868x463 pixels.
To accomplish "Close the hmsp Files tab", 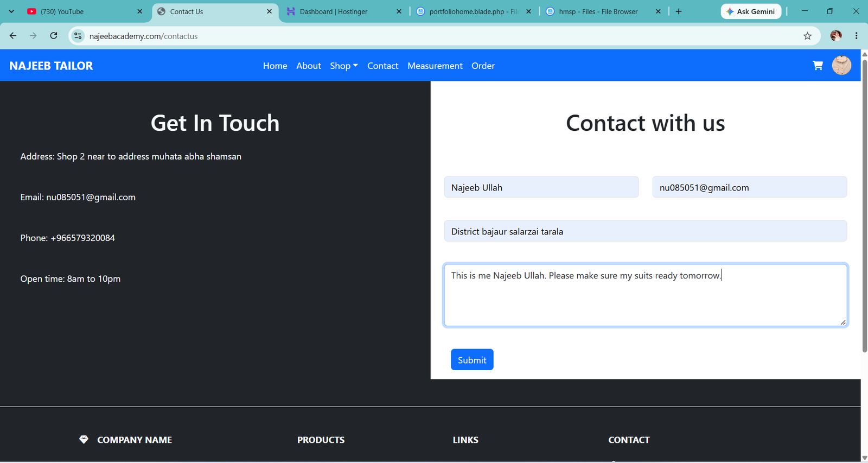I will (x=658, y=11).
